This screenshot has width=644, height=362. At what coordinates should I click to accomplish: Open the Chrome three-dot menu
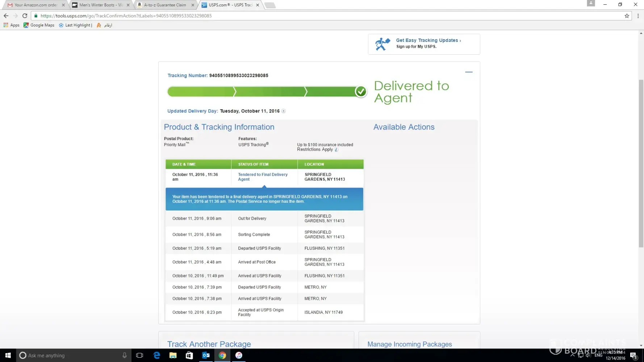click(x=638, y=16)
